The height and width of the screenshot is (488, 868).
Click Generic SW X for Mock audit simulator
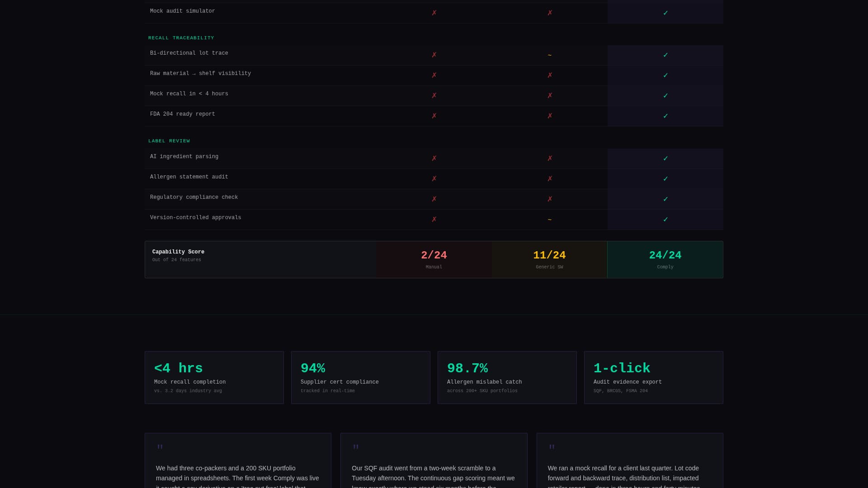point(550,13)
